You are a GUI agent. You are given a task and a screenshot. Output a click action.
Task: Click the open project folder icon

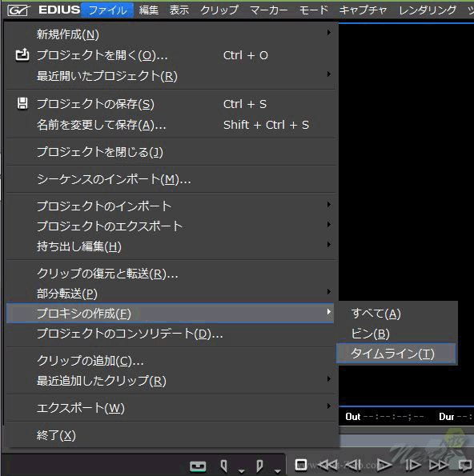(x=22, y=55)
